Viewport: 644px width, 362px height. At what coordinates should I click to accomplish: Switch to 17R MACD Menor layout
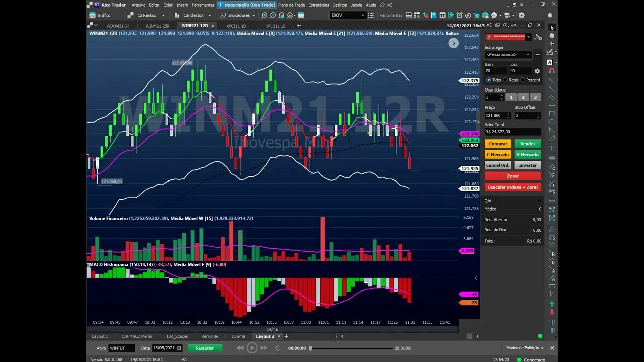click(x=137, y=336)
